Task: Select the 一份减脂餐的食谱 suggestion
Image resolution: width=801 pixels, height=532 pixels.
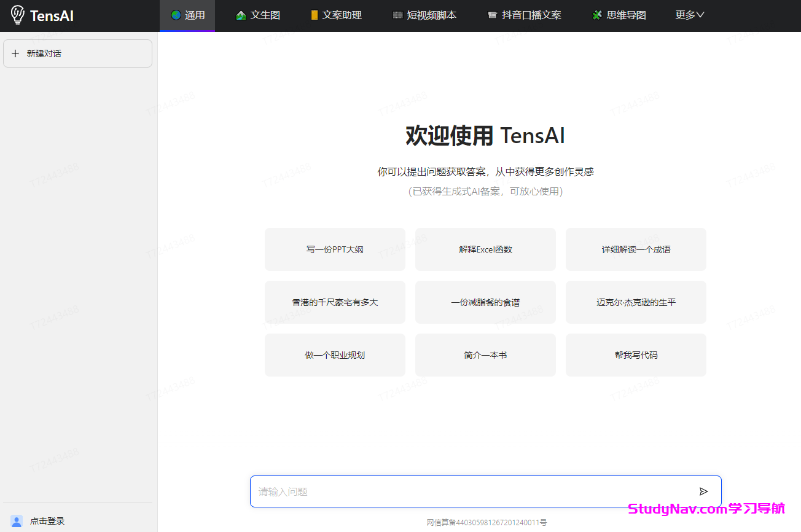Action: click(485, 302)
